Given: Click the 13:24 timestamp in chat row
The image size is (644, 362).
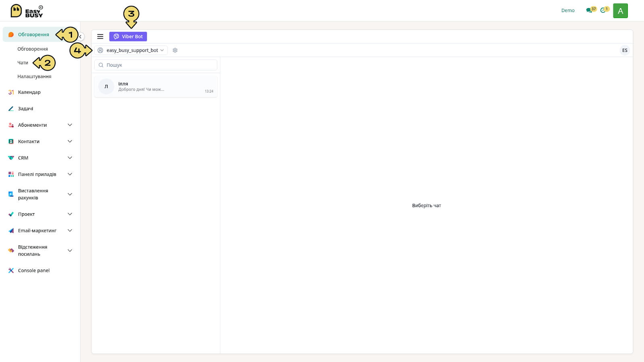Looking at the screenshot, I should [209, 91].
